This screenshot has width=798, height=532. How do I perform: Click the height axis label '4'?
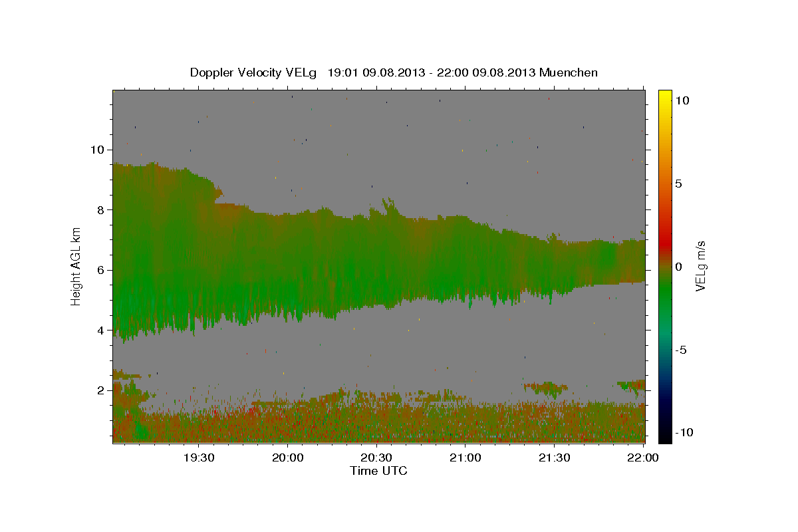pos(100,330)
